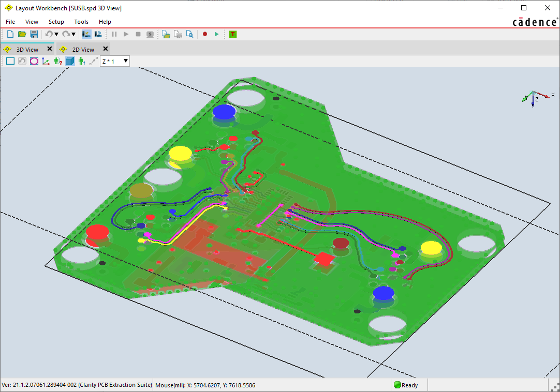560x392 pixels.
Task: Click the green figure with question mark icon
Action: (x=58, y=61)
